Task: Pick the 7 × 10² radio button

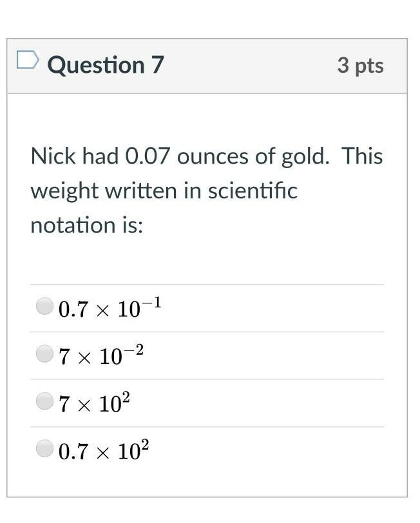Action: click(x=44, y=402)
